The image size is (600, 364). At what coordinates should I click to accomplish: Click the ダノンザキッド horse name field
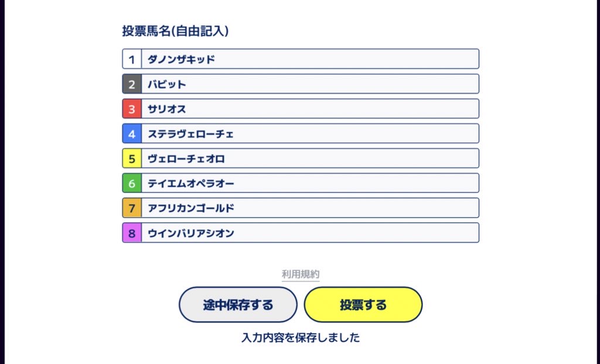[x=310, y=59]
